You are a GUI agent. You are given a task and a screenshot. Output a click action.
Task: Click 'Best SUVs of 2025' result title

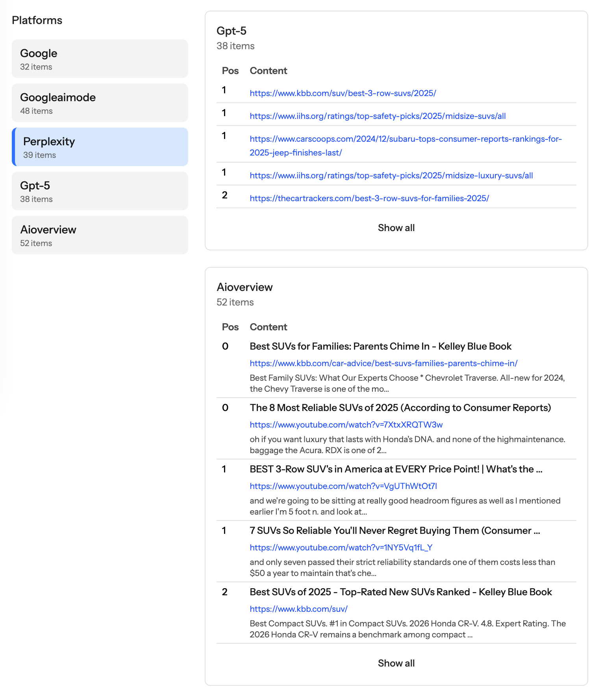pos(400,592)
